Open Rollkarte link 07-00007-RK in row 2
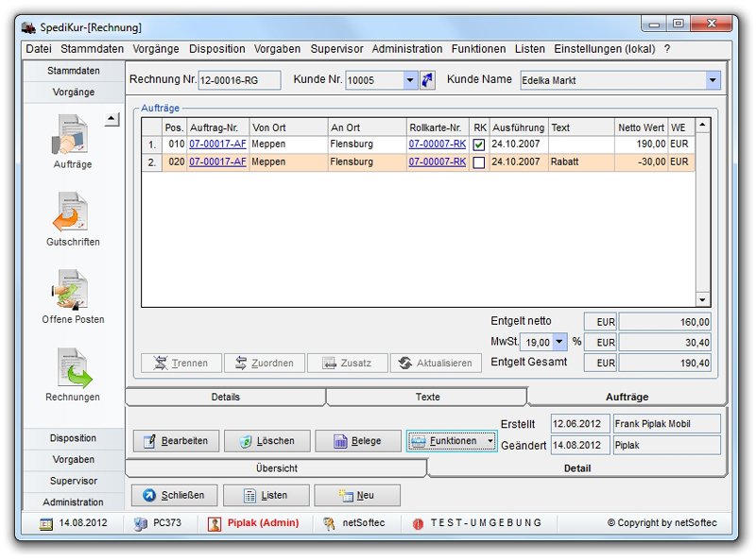This screenshot has width=756, height=560. [x=438, y=161]
